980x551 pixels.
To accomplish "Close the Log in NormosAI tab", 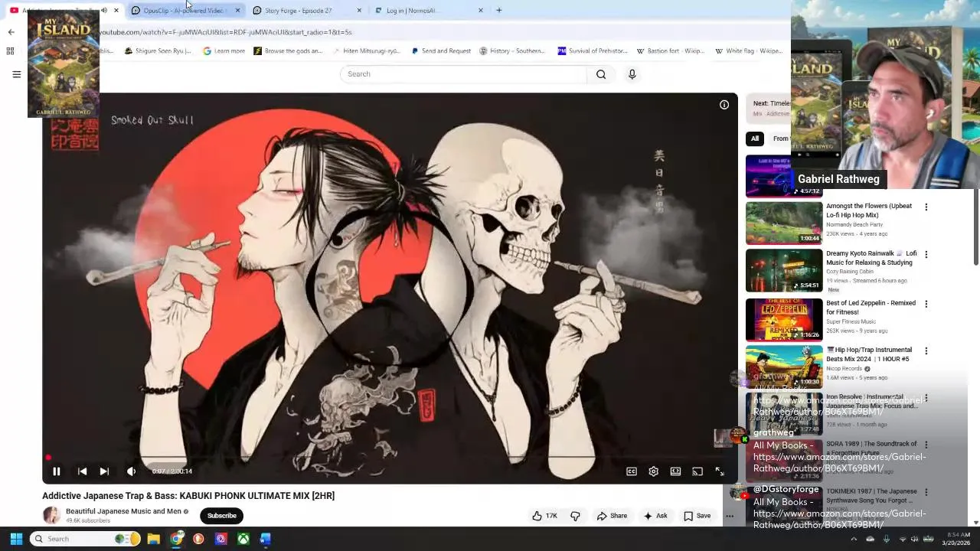I will coord(481,11).
